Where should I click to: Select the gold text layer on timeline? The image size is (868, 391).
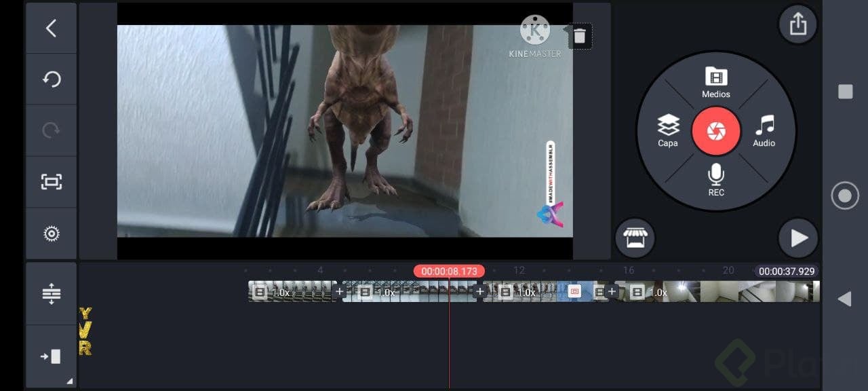click(x=85, y=331)
